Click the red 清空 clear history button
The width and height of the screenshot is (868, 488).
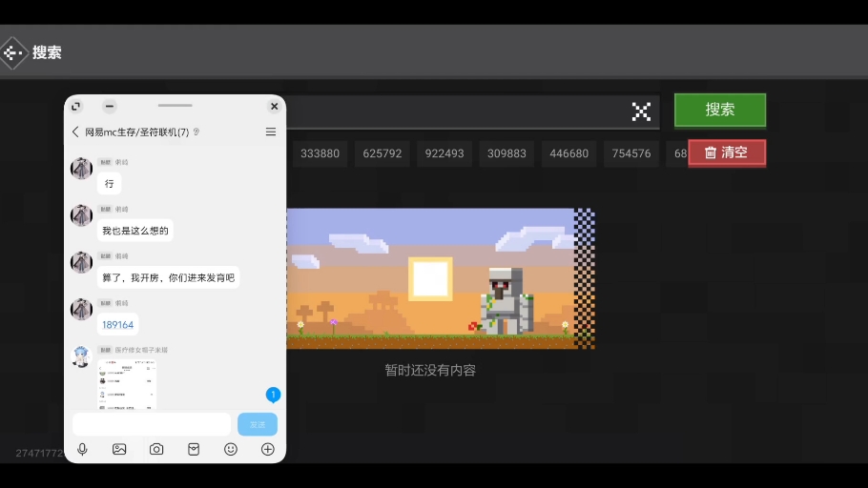point(727,152)
